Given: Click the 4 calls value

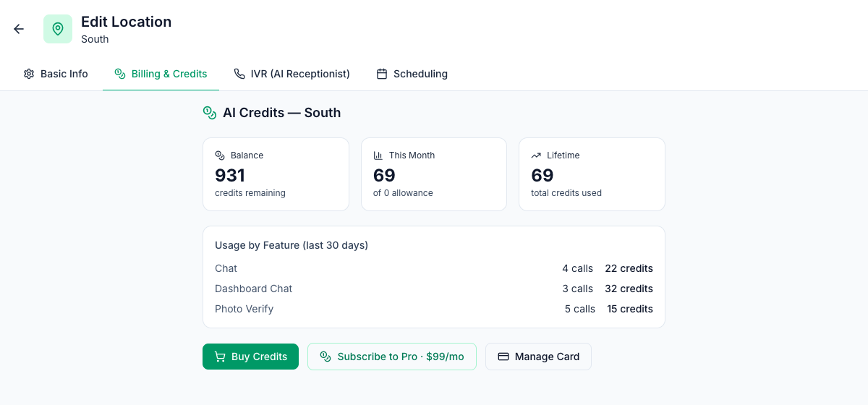Looking at the screenshot, I should pyautogui.click(x=578, y=268).
